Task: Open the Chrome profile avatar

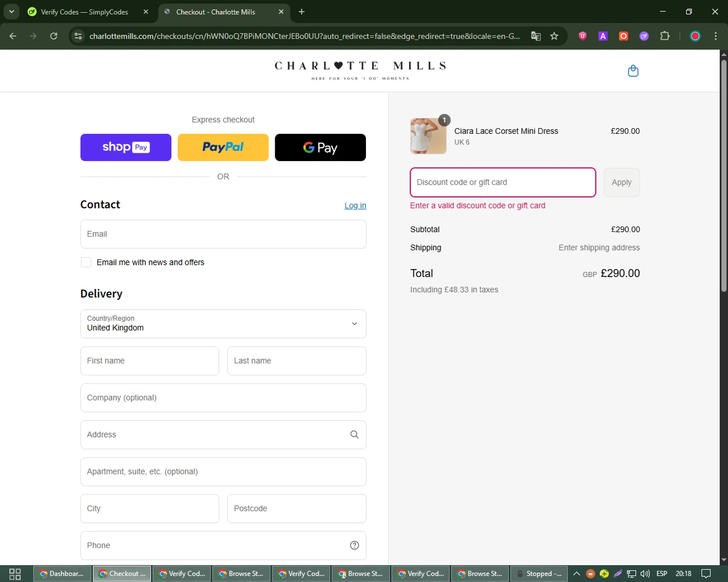Action: [x=695, y=36]
